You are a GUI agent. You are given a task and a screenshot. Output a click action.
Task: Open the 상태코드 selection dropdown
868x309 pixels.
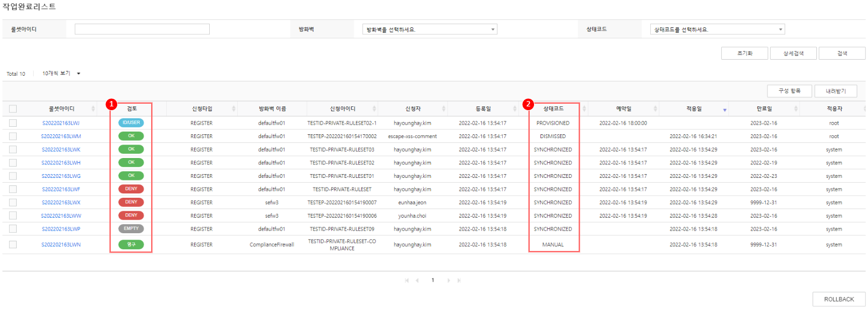tap(717, 30)
